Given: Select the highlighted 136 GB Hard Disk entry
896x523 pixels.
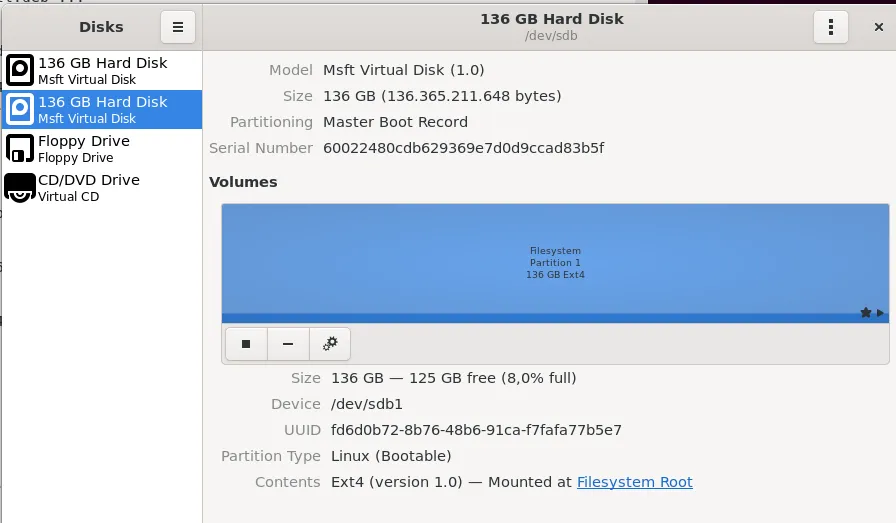Looking at the screenshot, I should click(102, 109).
